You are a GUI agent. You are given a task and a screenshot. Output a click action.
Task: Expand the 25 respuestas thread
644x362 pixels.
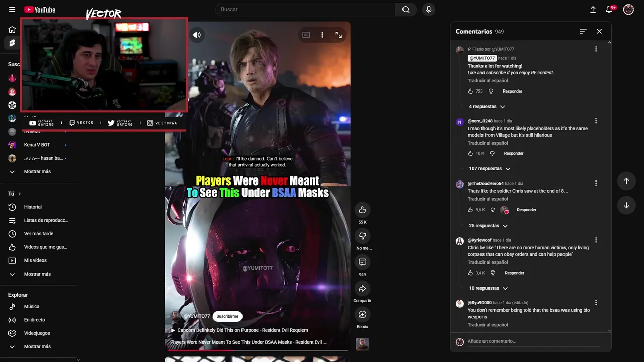point(488,226)
